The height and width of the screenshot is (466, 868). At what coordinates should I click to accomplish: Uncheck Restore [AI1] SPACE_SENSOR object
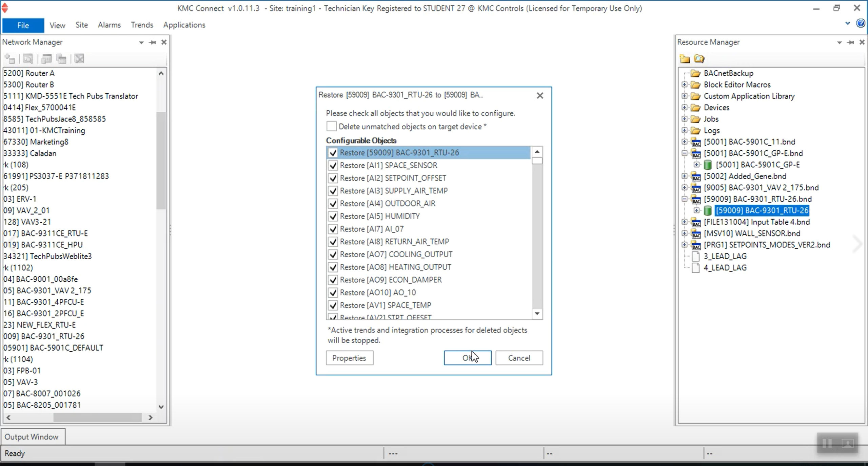(x=332, y=165)
